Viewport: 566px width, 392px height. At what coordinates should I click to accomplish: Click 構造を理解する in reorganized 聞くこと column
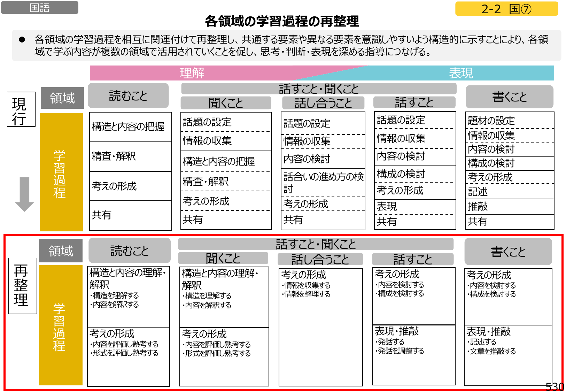pyautogui.click(x=207, y=296)
